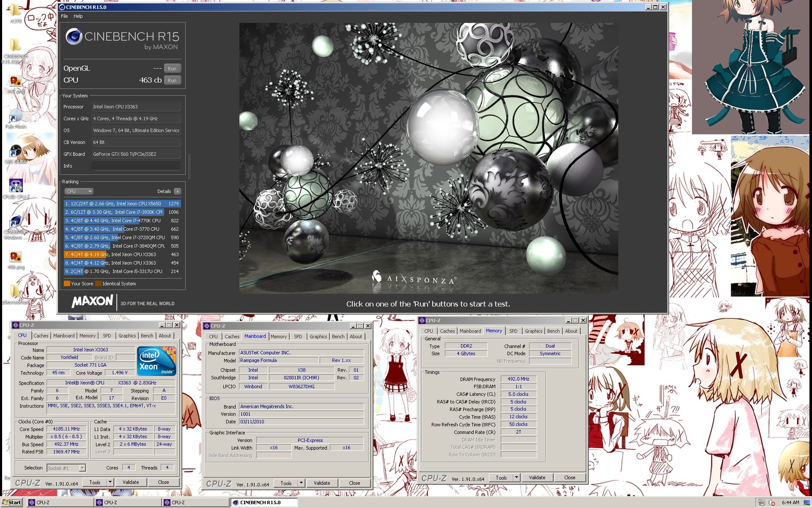Select ranking row 9 Core i5-3317U 214
Image resolution: width=812 pixels, height=508 pixels.
122,271
